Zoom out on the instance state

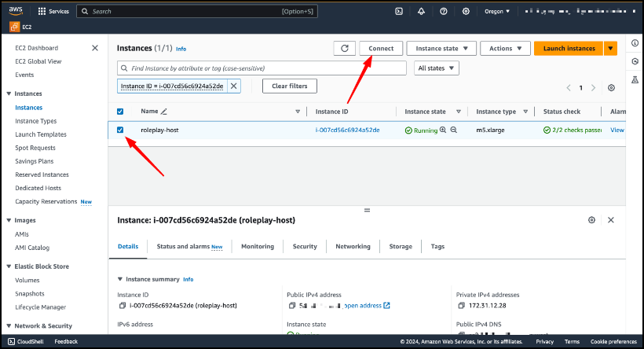tap(454, 130)
